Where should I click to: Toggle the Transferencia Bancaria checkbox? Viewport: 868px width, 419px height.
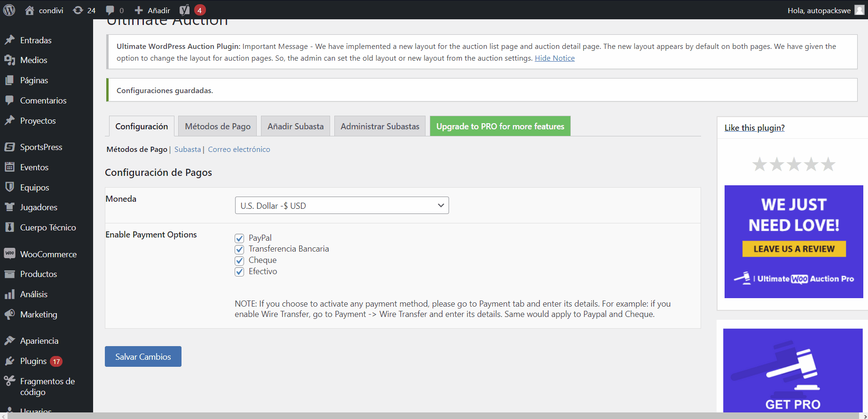pos(239,249)
